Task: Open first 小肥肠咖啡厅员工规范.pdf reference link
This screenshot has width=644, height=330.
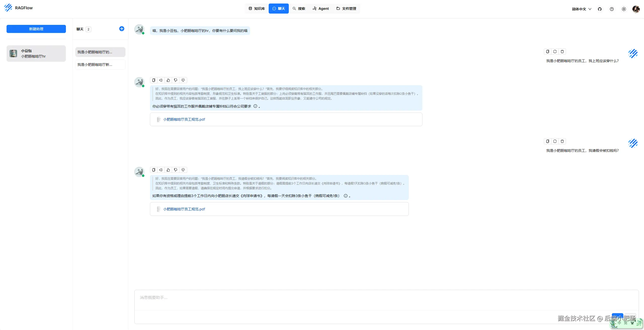Action: tap(184, 119)
